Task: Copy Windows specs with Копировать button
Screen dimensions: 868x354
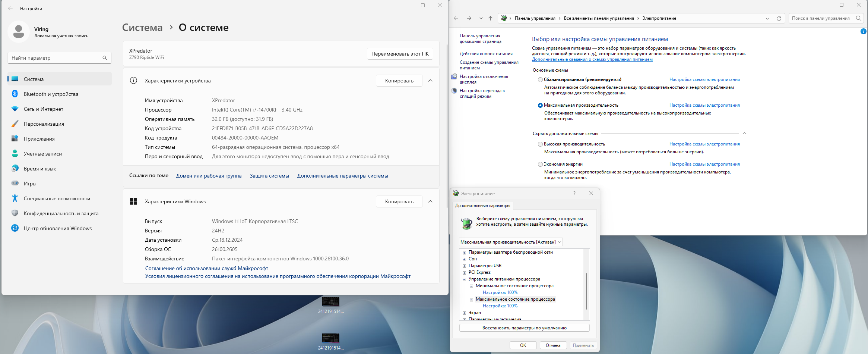Action: click(399, 201)
